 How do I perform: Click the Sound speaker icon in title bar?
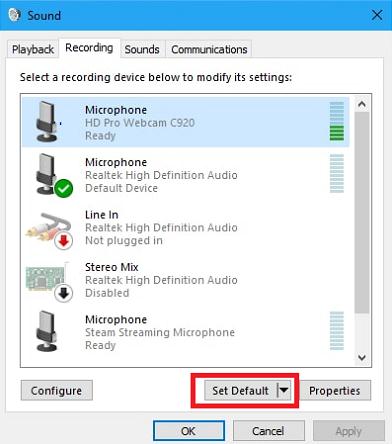coord(14,15)
